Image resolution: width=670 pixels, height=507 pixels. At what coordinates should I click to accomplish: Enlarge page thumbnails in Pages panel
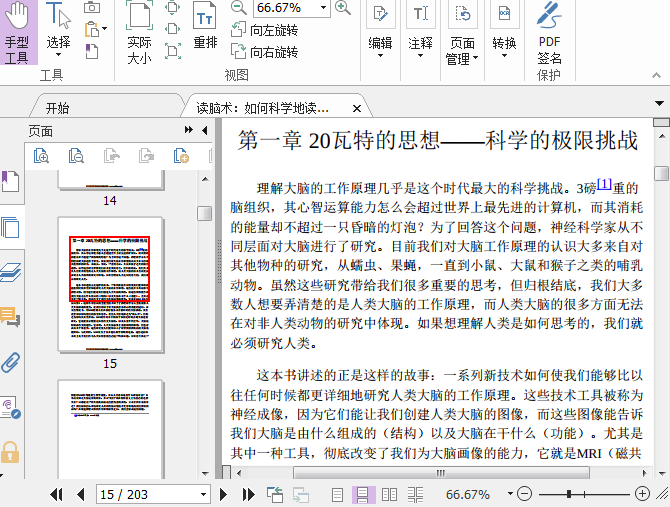click(x=41, y=156)
